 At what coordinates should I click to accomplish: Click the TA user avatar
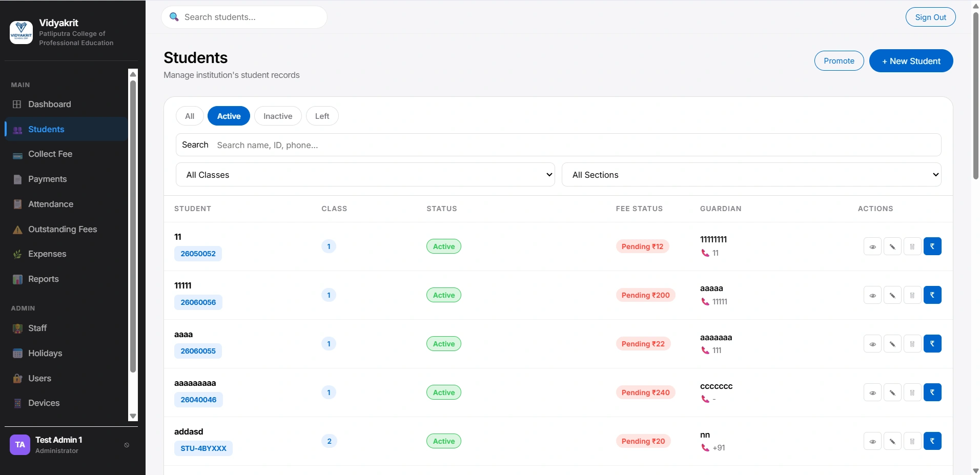(20, 445)
